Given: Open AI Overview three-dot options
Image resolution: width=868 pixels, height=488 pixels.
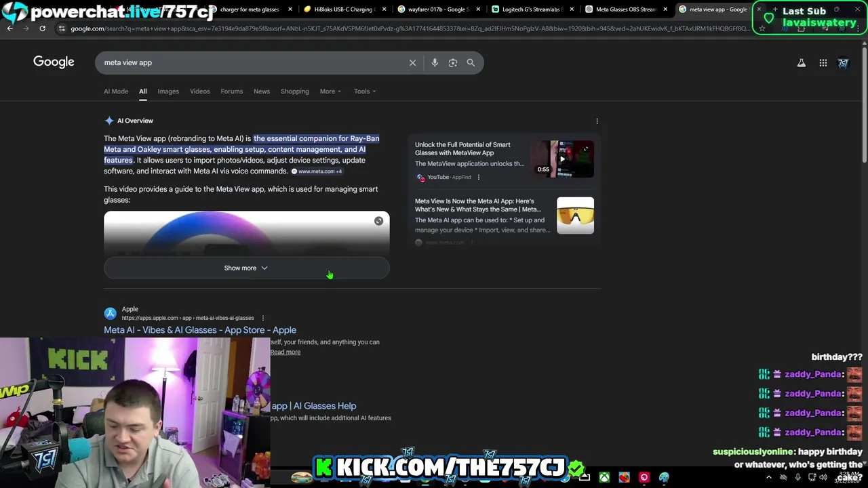Looking at the screenshot, I should click(x=597, y=121).
